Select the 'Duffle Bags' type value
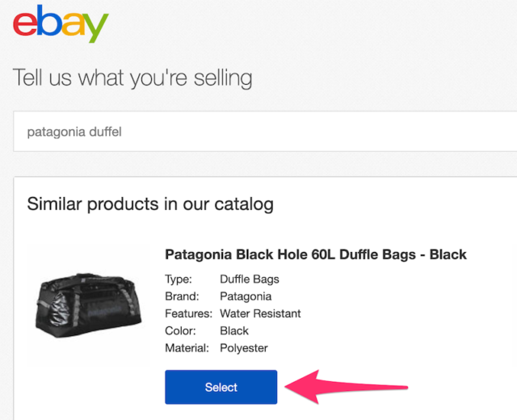The width and height of the screenshot is (517, 420). pyautogui.click(x=250, y=279)
